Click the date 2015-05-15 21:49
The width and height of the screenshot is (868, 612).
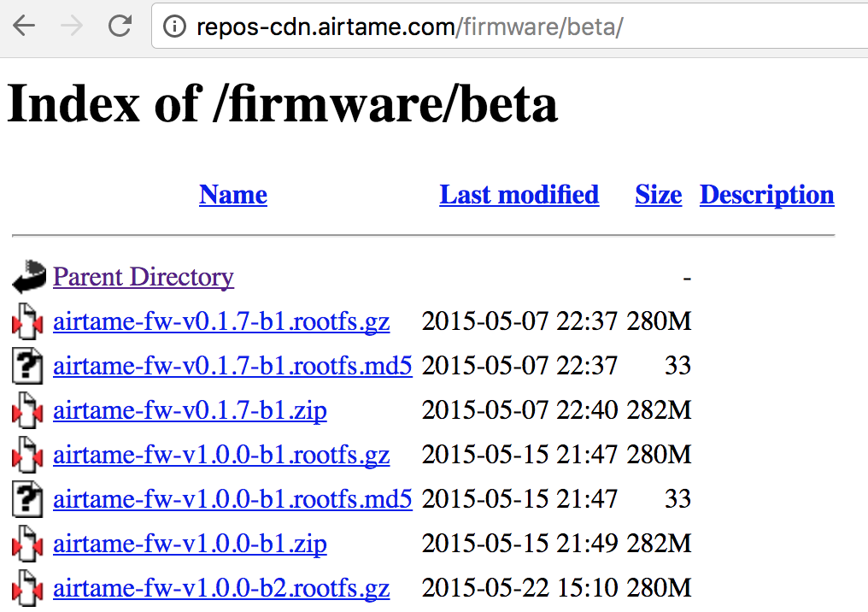tap(519, 544)
